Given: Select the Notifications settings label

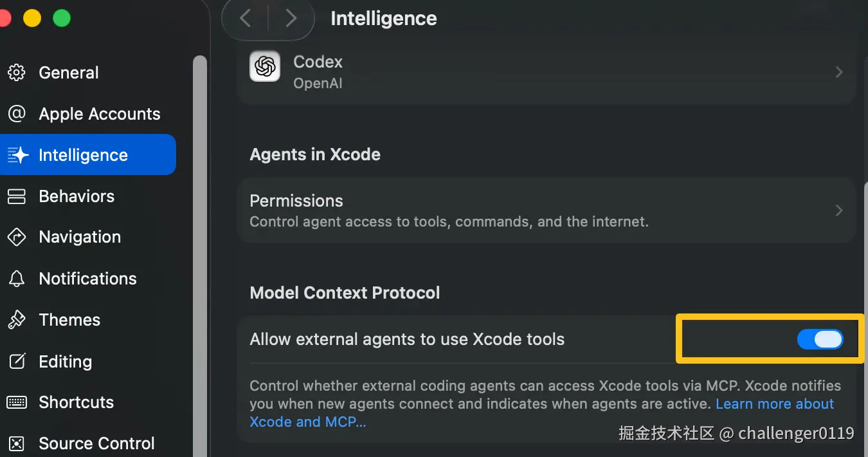Looking at the screenshot, I should 87,279.
